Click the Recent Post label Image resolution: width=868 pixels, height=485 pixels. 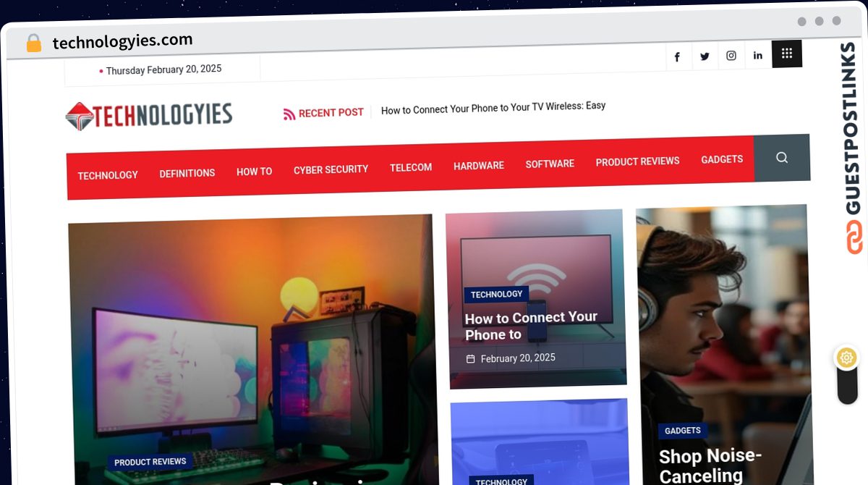coord(331,113)
